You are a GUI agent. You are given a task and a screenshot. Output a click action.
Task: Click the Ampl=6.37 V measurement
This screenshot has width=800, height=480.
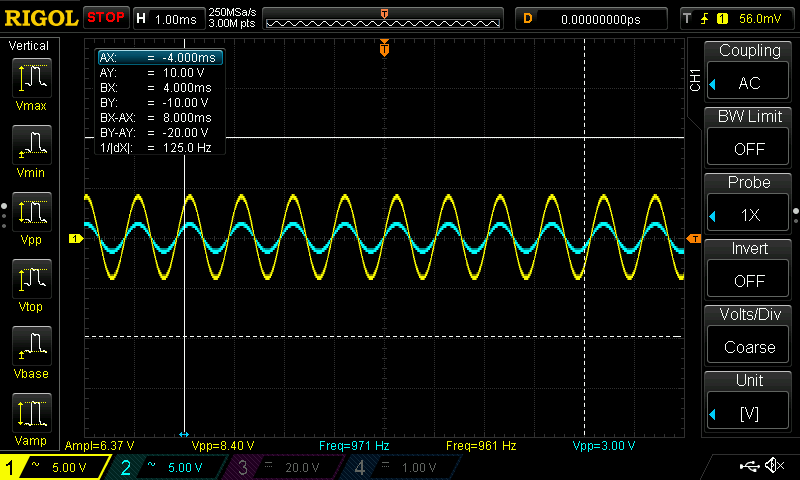click(x=99, y=446)
